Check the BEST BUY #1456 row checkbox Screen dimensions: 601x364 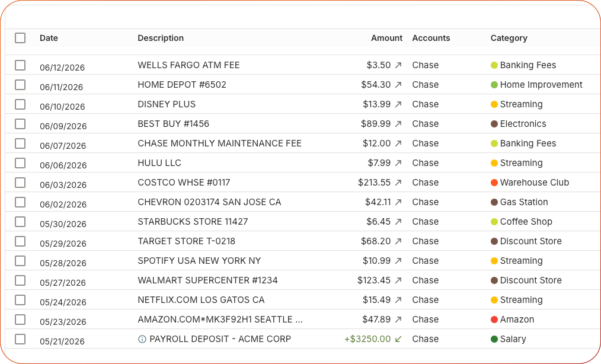coord(20,124)
